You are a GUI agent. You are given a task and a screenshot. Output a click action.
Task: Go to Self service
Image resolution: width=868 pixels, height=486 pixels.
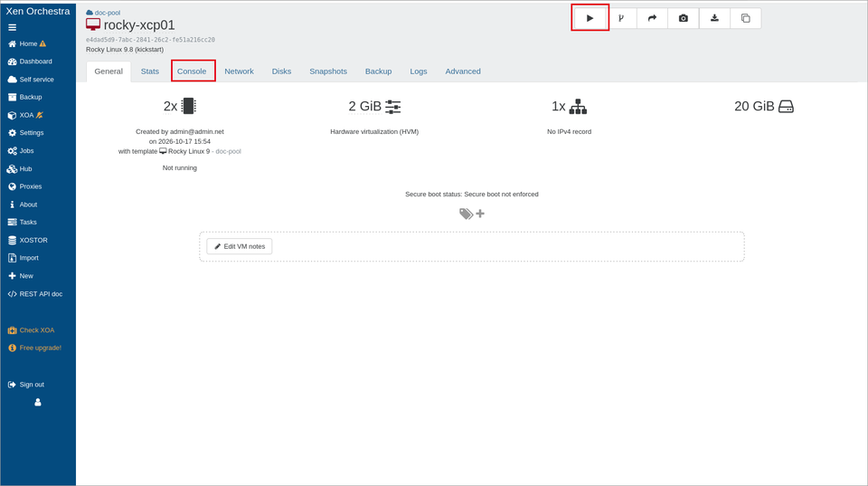point(31,80)
